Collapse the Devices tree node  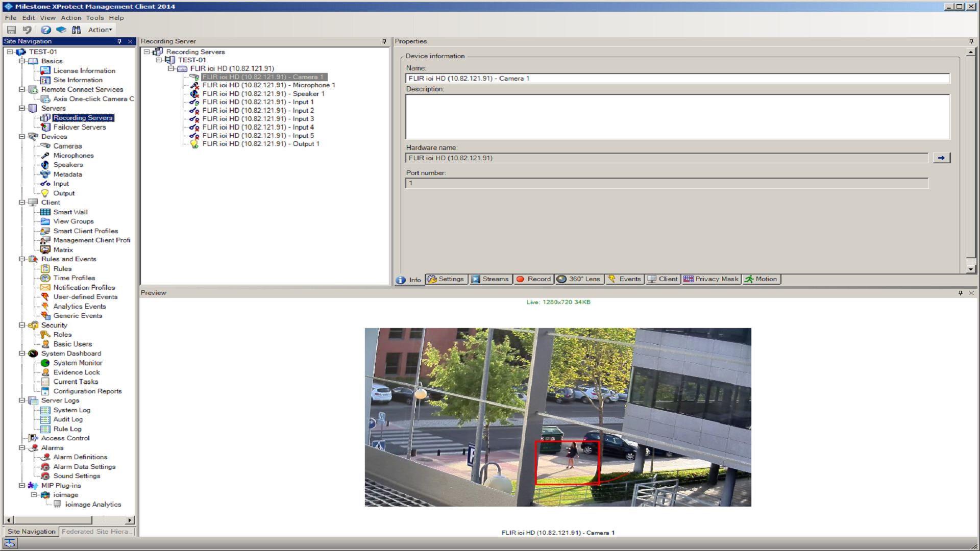click(x=22, y=137)
